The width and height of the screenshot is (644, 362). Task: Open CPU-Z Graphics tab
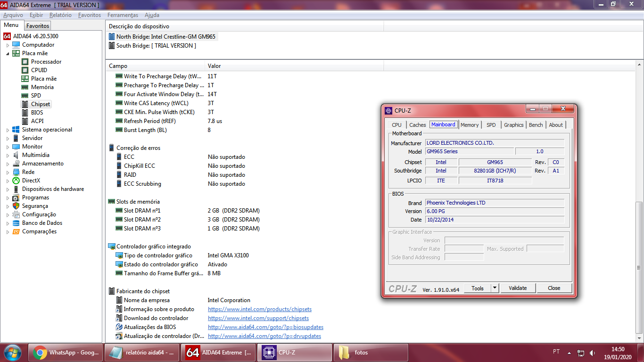(513, 125)
